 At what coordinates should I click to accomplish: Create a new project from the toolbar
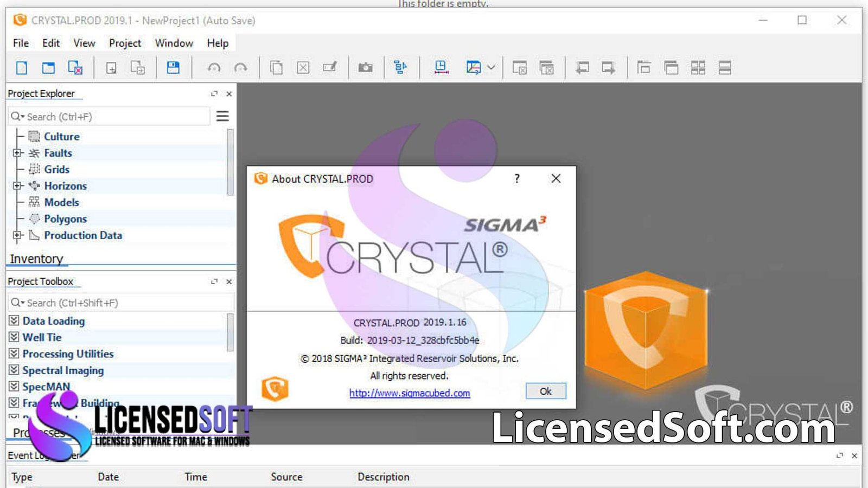22,68
